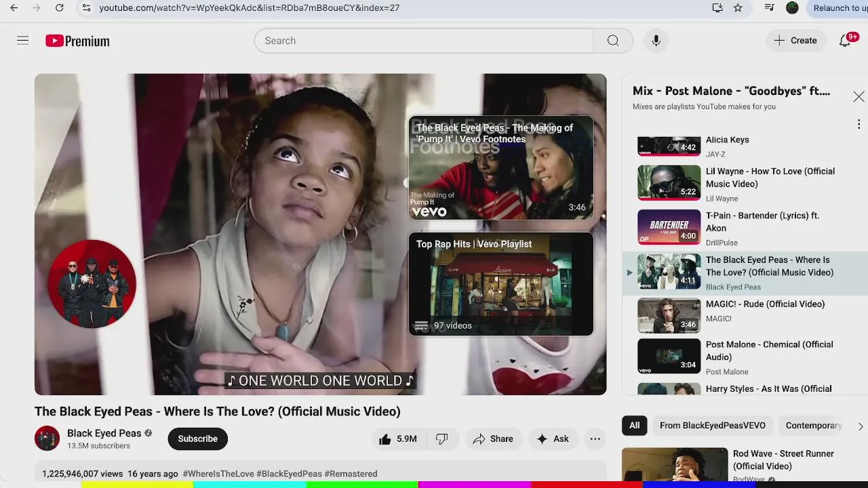868x488 pixels.
Task: Click Mix - Post Malone Goodbyes title
Action: (x=731, y=91)
